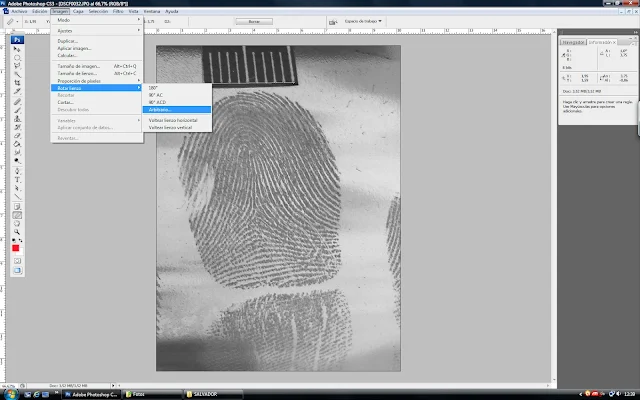Expand the Ajustes submenu
Viewport: 640px width, 400px height.
click(x=97, y=31)
